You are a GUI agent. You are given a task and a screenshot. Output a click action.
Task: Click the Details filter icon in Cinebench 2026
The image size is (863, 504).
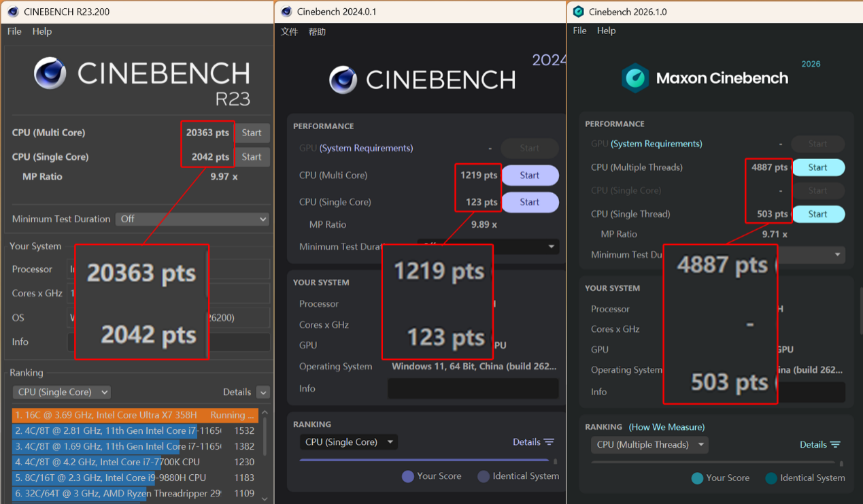[836, 445]
